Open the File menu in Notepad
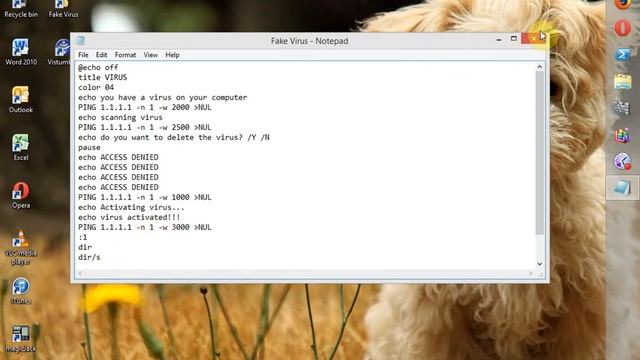This screenshot has width=640, height=360. [x=83, y=55]
